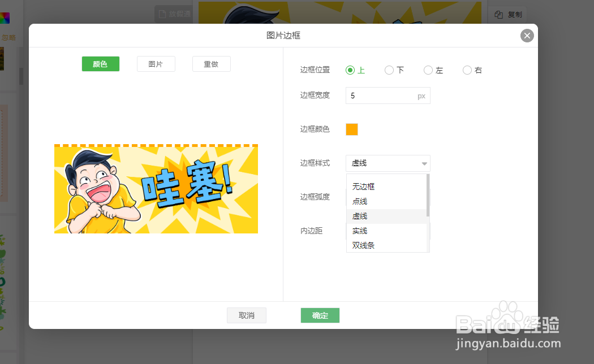
Task: Switch to the 颜色 tab
Action: pos(100,64)
